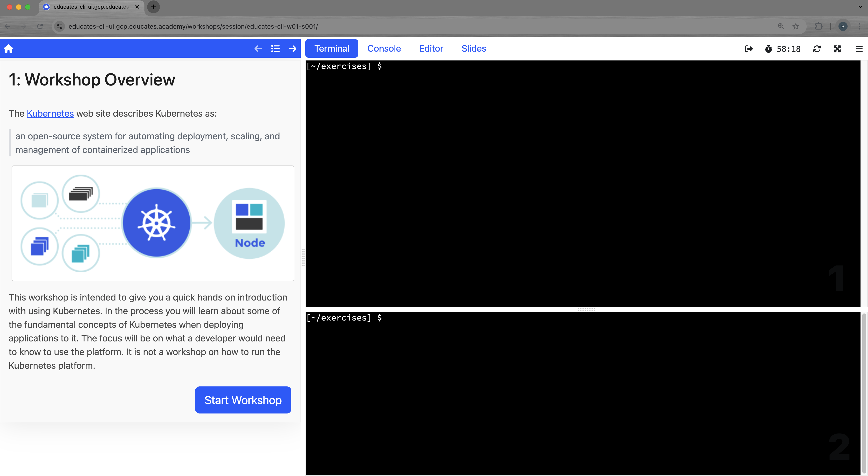This screenshot has height=476, width=868.
Task: Open site information icon in address bar
Action: (59, 26)
